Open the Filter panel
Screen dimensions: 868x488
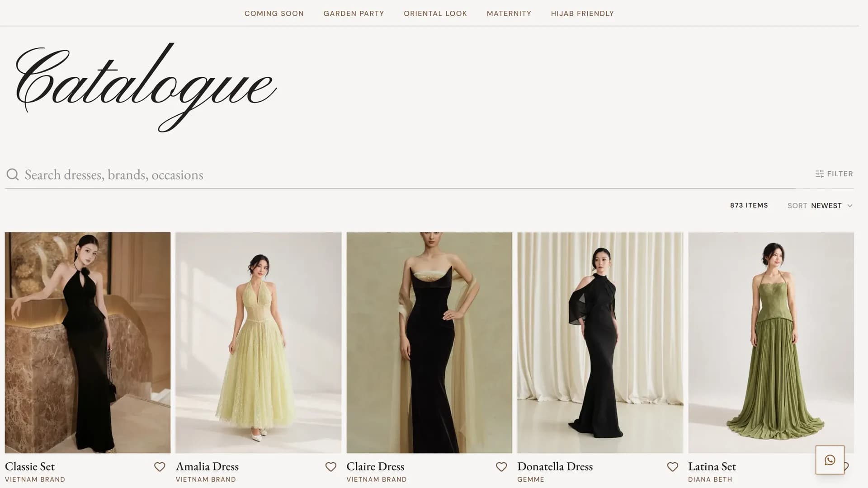[834, 174]
